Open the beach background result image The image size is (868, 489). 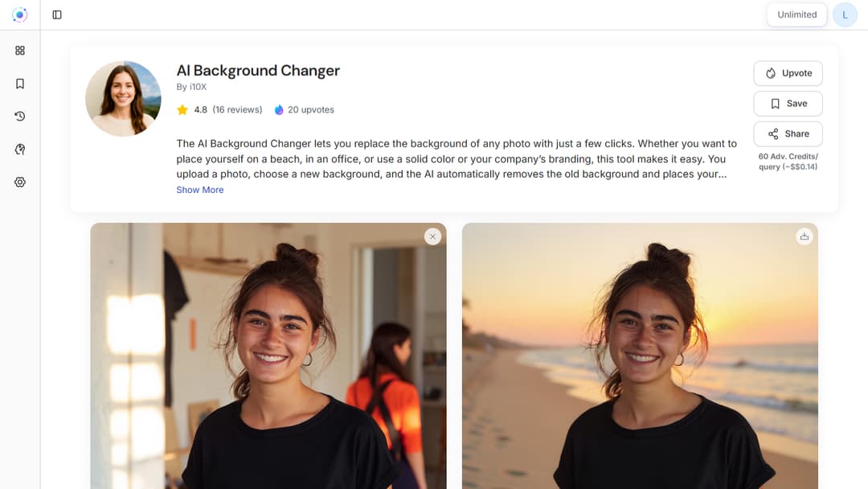pos(640,362)
